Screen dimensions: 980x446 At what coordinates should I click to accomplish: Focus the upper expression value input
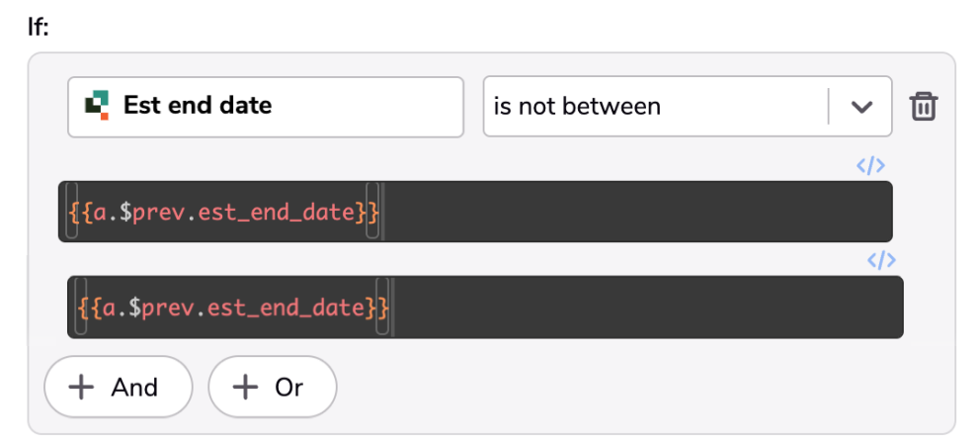[x=474, y=212]
